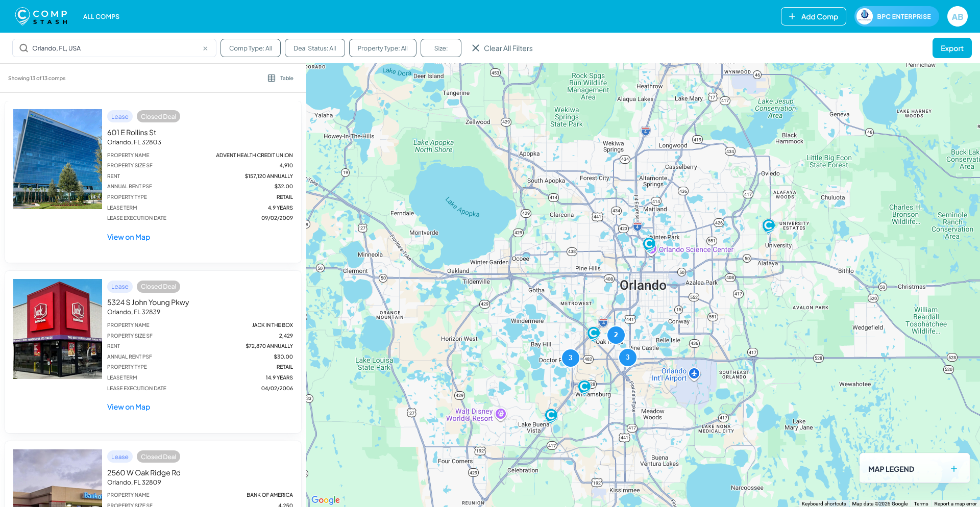The image size is (980, 507).
Task: Click the Orlando city label on the map
Action: tap(643, 285)
